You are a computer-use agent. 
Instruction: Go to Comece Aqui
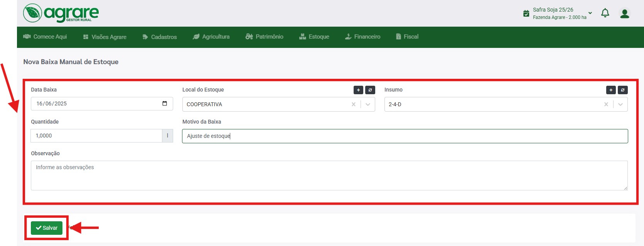[45, 37]
